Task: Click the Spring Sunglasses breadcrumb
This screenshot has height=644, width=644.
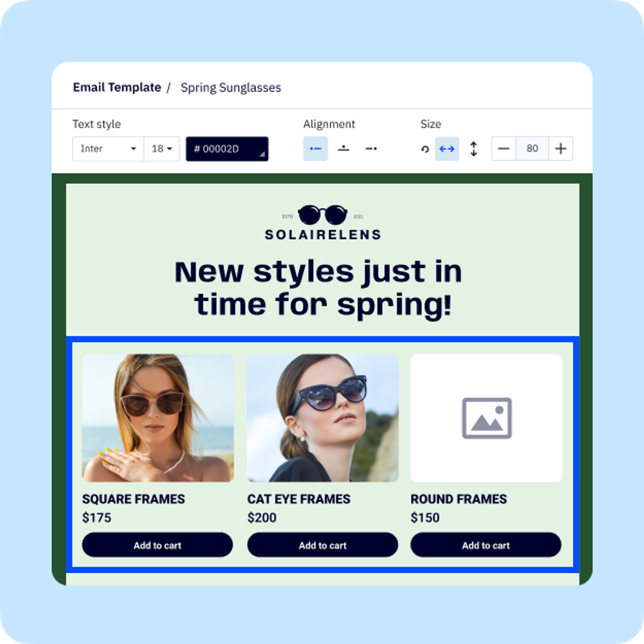Action: pyautogui.click(x=231, y=88)
